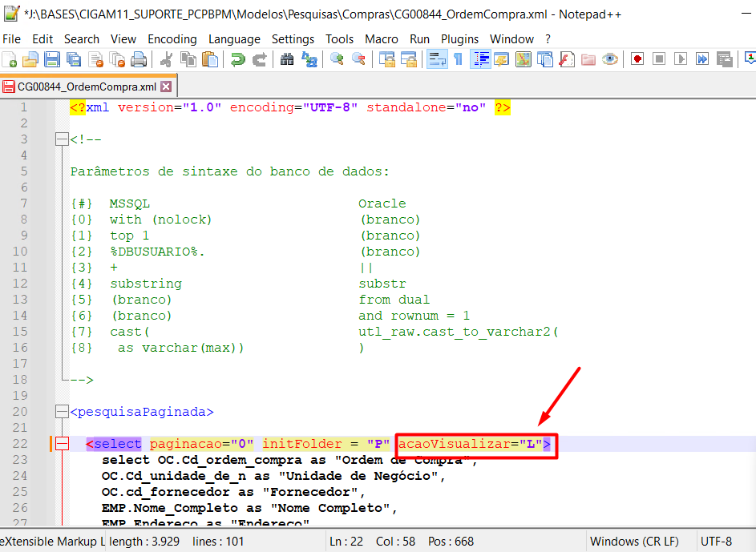The width and height of the screenshot is (756, 552).
Task: Open Find with the binoculars icon
Action: click(287, 59)
